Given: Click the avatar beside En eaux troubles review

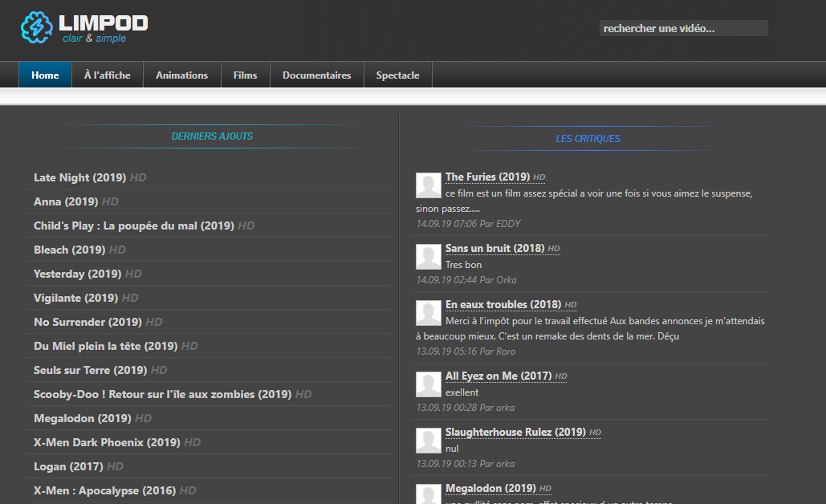Looking at the screenshot, I should point(429,313).
